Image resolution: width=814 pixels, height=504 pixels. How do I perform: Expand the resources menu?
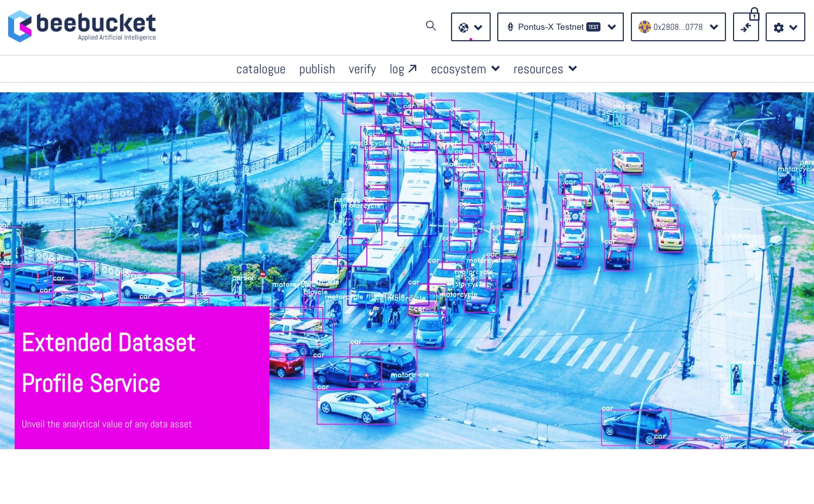(545, 69)
